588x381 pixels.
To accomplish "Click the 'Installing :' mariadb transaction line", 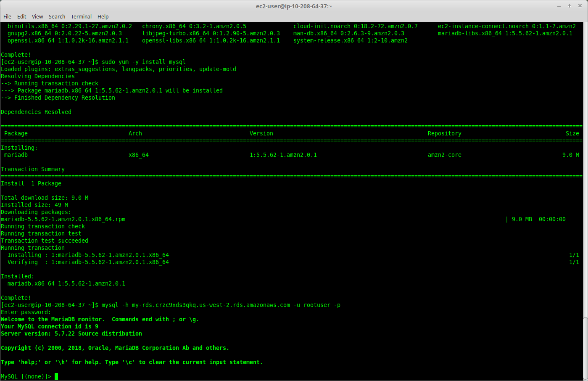I will [x=88, y=255].
